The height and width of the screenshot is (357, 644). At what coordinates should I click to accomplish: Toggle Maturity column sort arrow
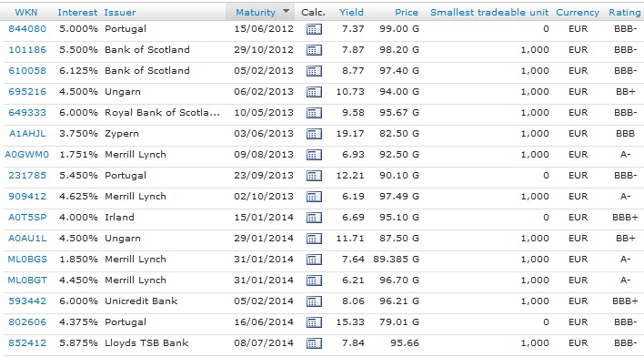point(287,12)
